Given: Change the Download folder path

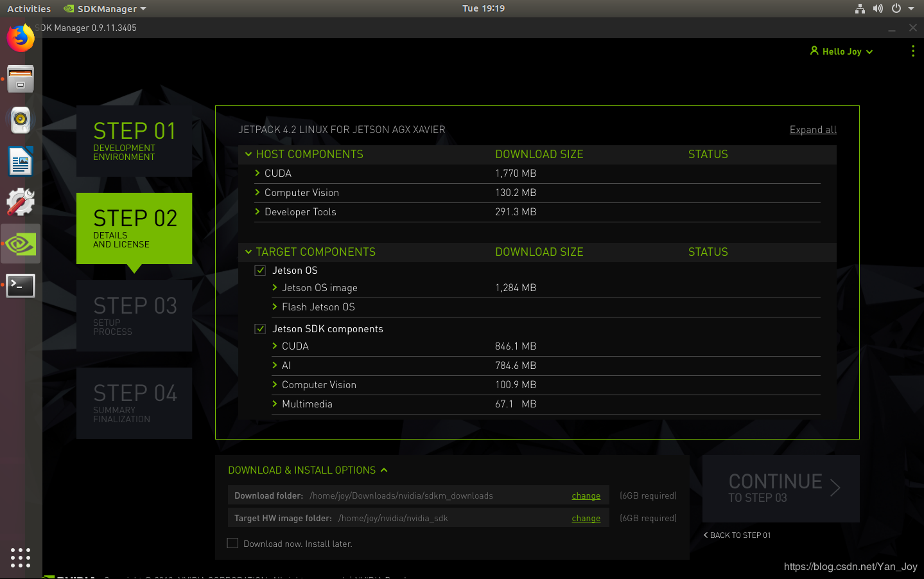Looking at the screenshot, I should [586, 496].
